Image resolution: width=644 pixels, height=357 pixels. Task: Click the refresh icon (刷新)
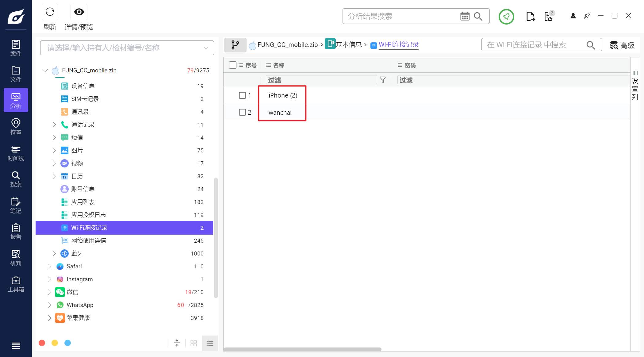point(50,12)
